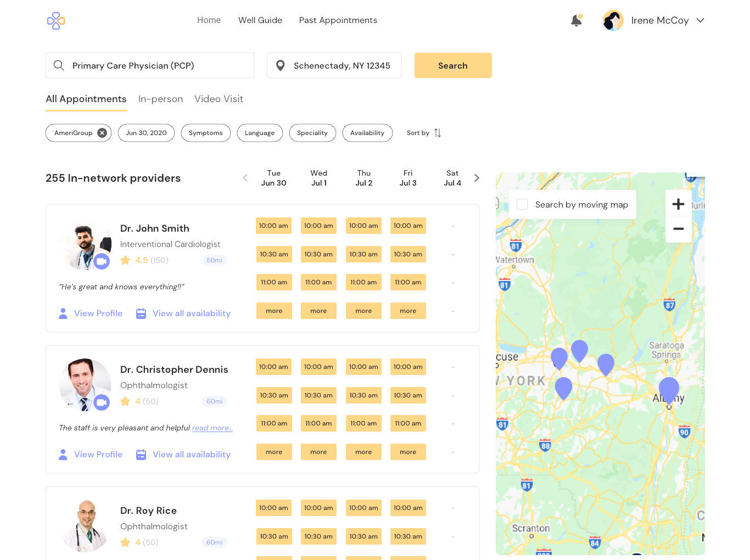750x560 pixels.
Task: Select the map pin over Albany
Action: [x=669, y=389]
